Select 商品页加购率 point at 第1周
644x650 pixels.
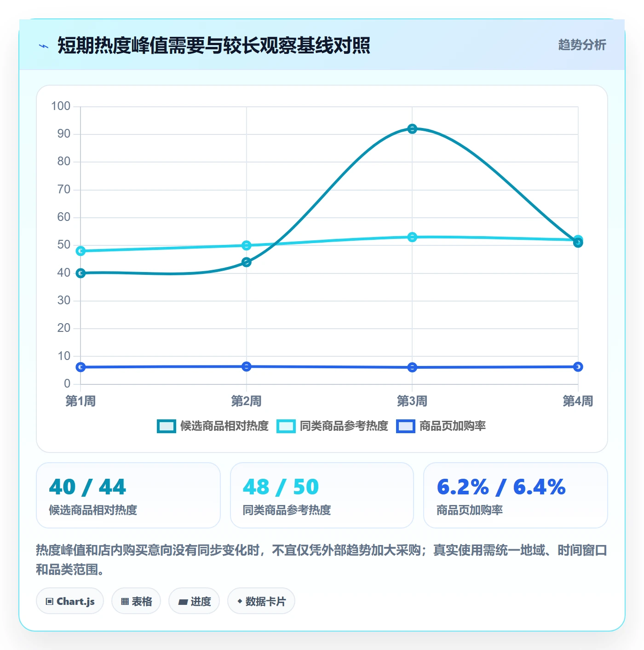[x=80, y=367]
